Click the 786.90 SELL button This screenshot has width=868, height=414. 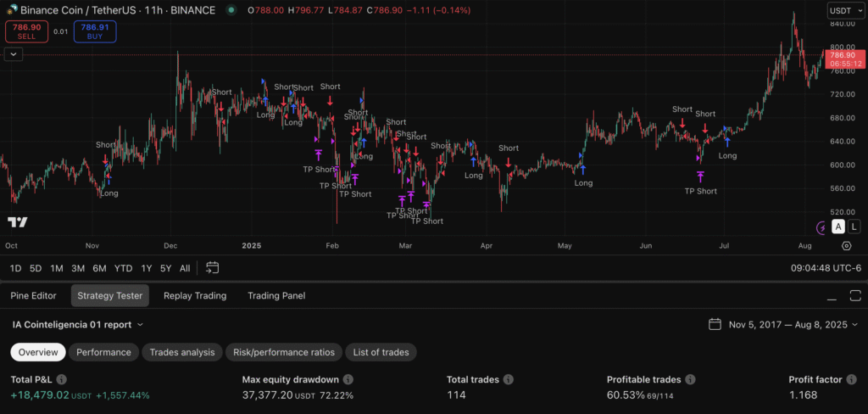tap(26, 31)
